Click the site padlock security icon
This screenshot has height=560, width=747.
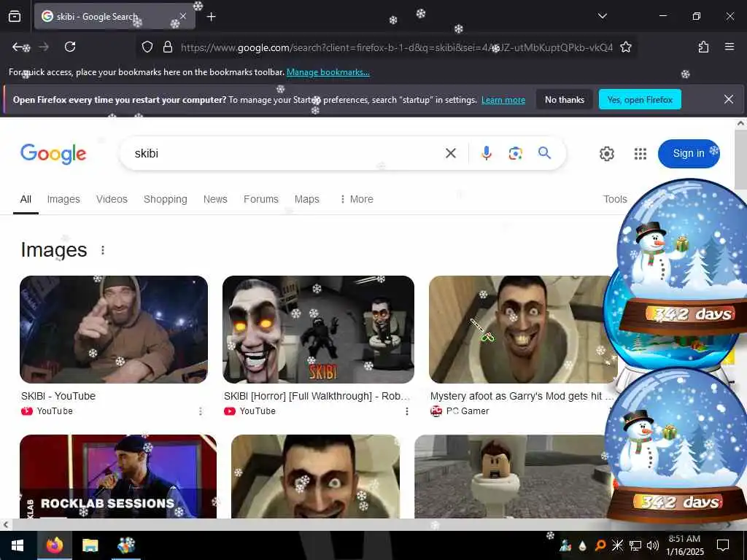pos(168,47)
